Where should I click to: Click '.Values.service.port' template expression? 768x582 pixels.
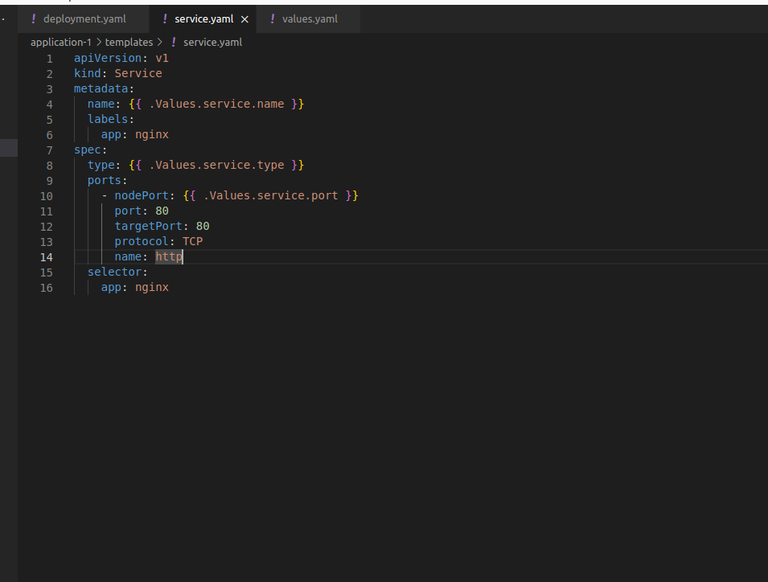[x=271, y=195]
